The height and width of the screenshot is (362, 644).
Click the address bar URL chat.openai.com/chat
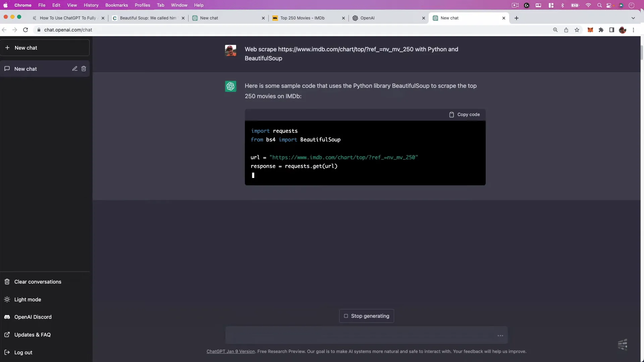click(x=68, y=30)
